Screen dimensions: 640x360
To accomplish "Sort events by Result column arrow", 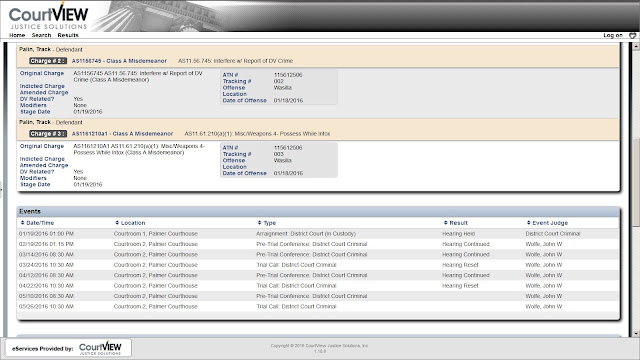I will coord(446,223).
